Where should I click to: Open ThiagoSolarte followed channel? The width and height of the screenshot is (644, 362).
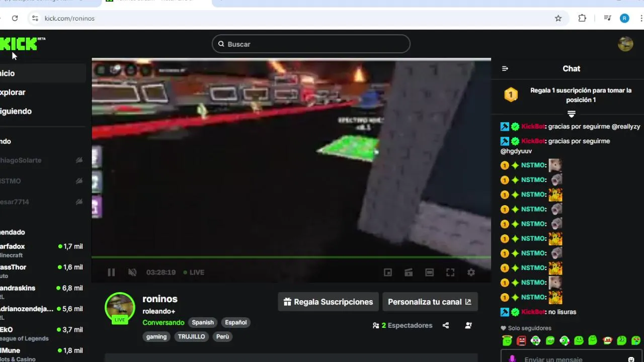pos(43,160)
